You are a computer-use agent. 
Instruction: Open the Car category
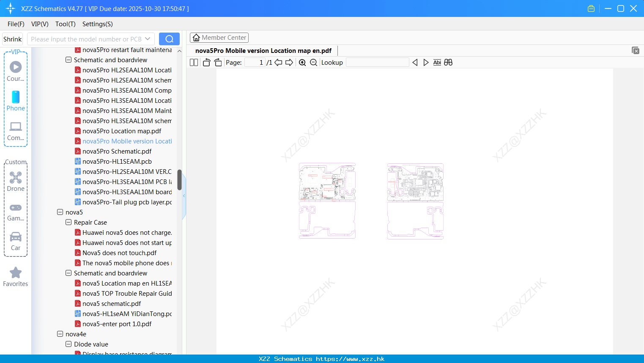pos(16,241)
